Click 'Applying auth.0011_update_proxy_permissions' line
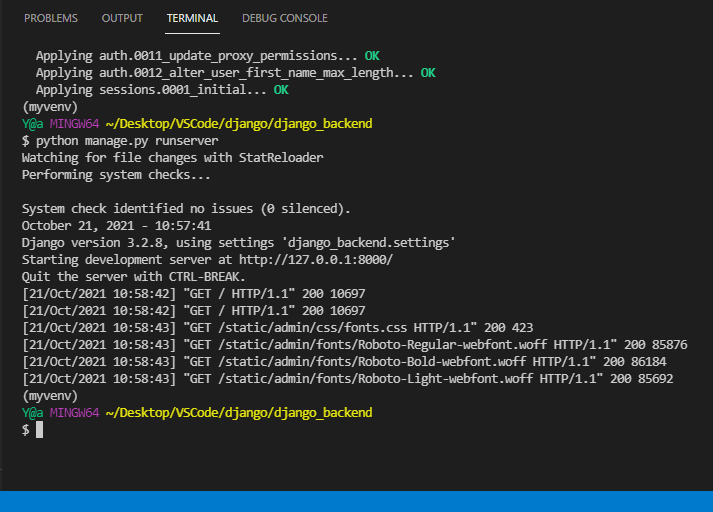Viewport: 713px width, 512px height. click(207, 56)
